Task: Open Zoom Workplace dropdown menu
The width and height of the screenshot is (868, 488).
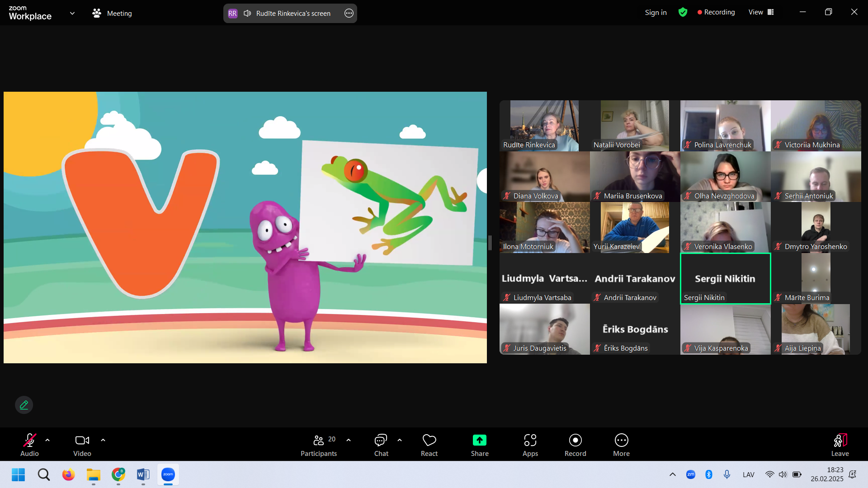Action: coord(72,14)
